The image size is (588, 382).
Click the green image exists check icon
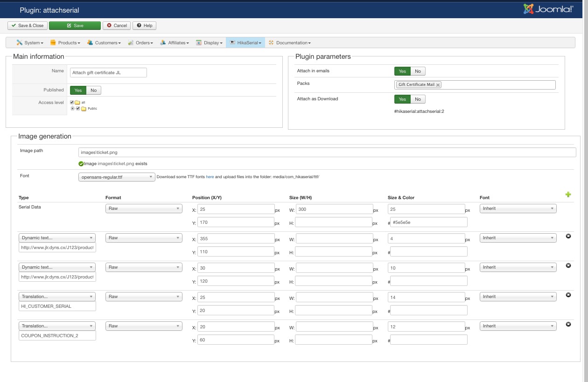tap(81, 164)
